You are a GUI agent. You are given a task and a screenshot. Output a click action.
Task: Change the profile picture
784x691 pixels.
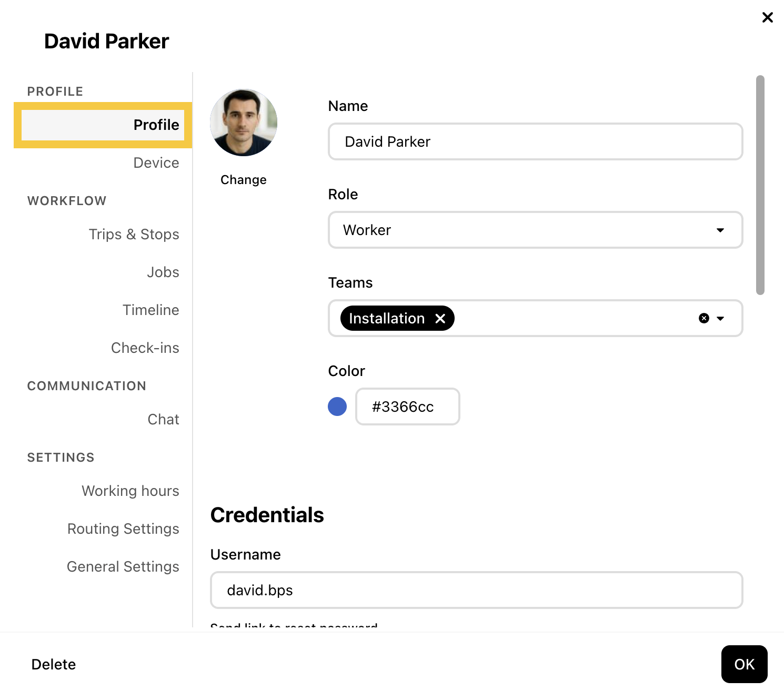point(244,180)
